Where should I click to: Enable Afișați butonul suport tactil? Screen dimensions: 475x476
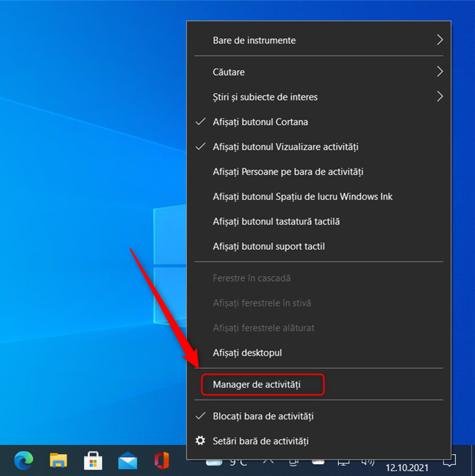click(x=318, y=246)
